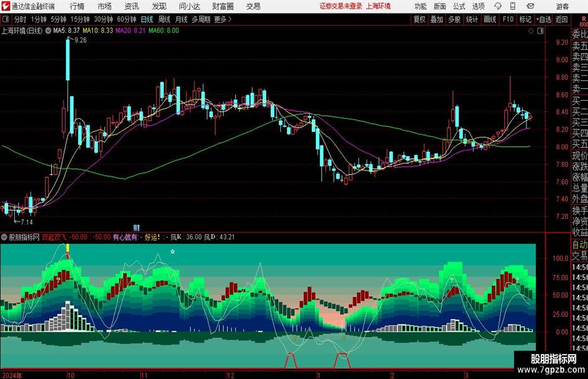Open the 发现 menu
The height and width of the screenshot is (379, 588).
[159, 6]
